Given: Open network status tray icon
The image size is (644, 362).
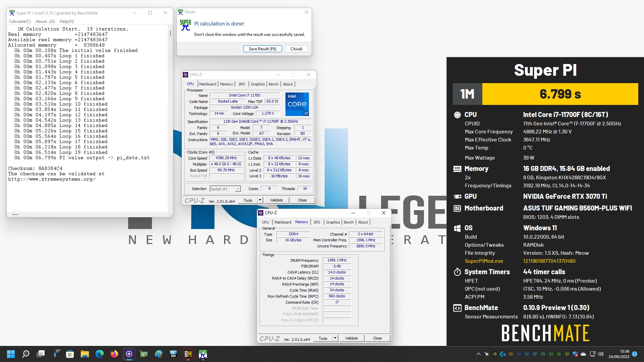Looking at the screenshot, I should pos(592,354).
